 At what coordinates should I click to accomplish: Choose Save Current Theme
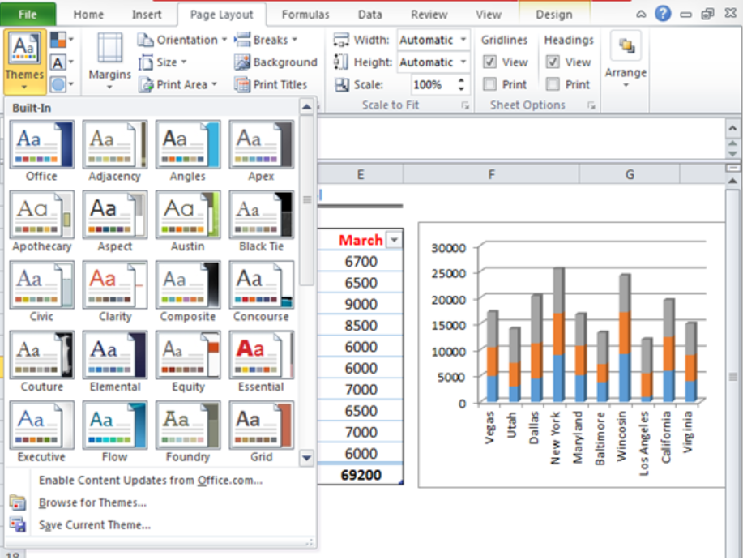pos(95,525)
